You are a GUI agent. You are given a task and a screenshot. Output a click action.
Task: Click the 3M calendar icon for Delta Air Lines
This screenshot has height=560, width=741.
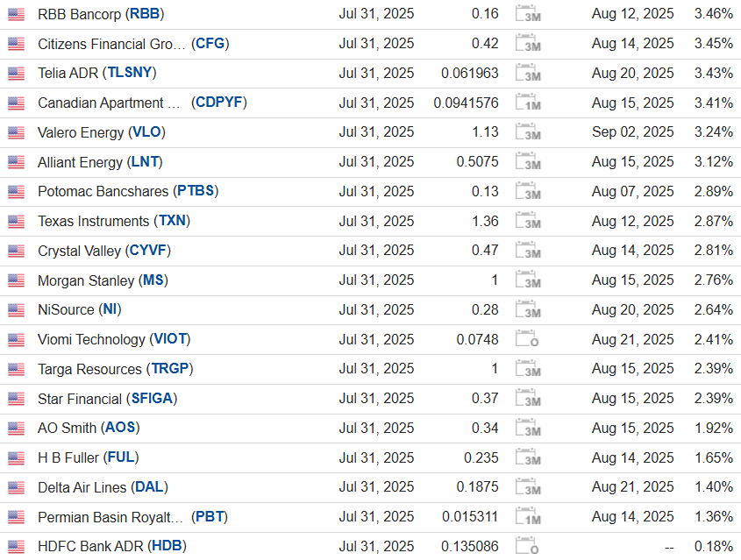pyautogui.click(x=527, y=487)
